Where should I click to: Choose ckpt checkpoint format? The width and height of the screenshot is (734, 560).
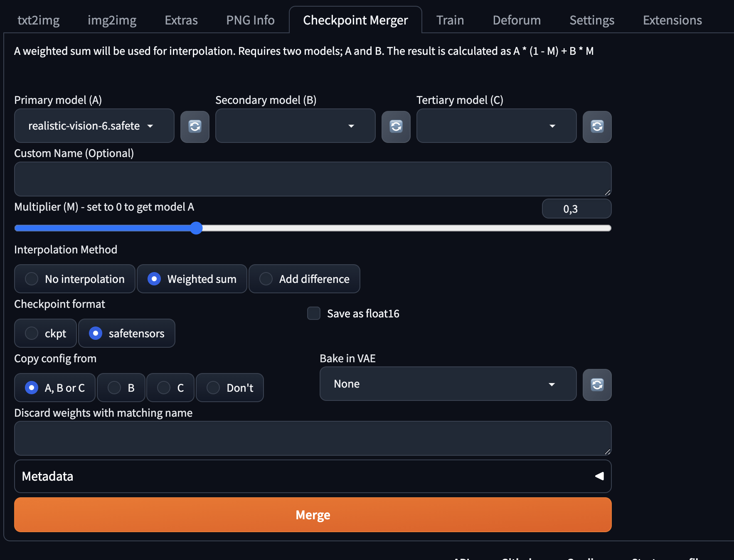click(32, 333)
